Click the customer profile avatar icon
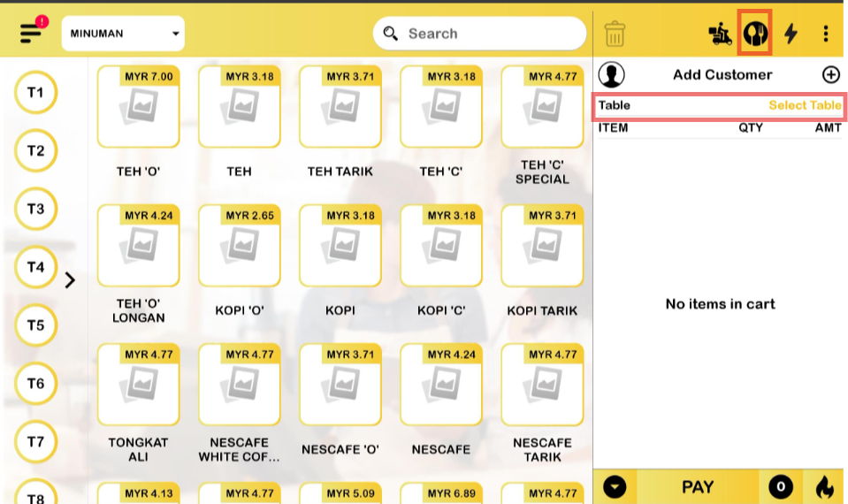The image size is (848, 504). pos(612,75)
